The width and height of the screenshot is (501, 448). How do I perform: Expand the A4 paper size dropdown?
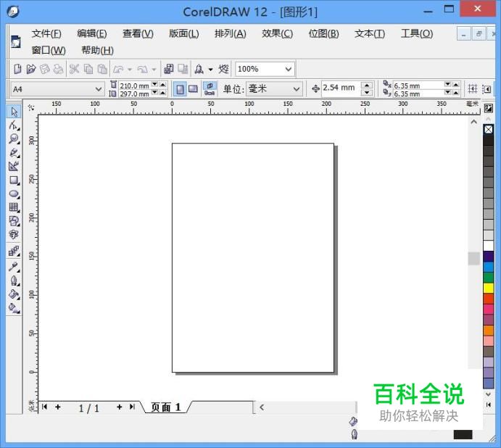99,89
